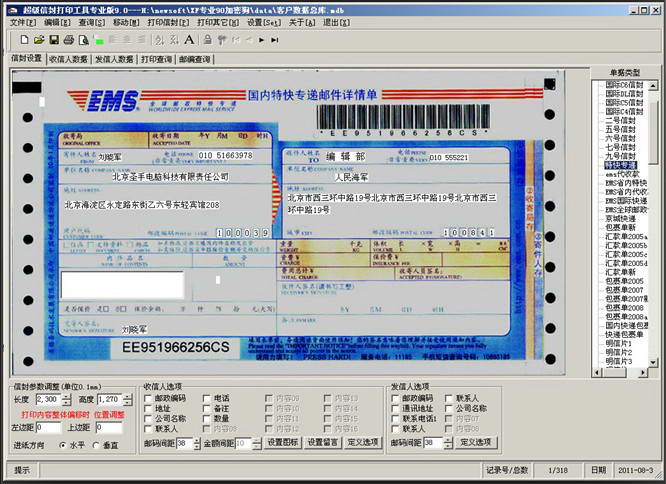The width and height of the screenshot is (666, 484).
Task: Select 二号信封 in the type list
Action: [x=620, y=121]
